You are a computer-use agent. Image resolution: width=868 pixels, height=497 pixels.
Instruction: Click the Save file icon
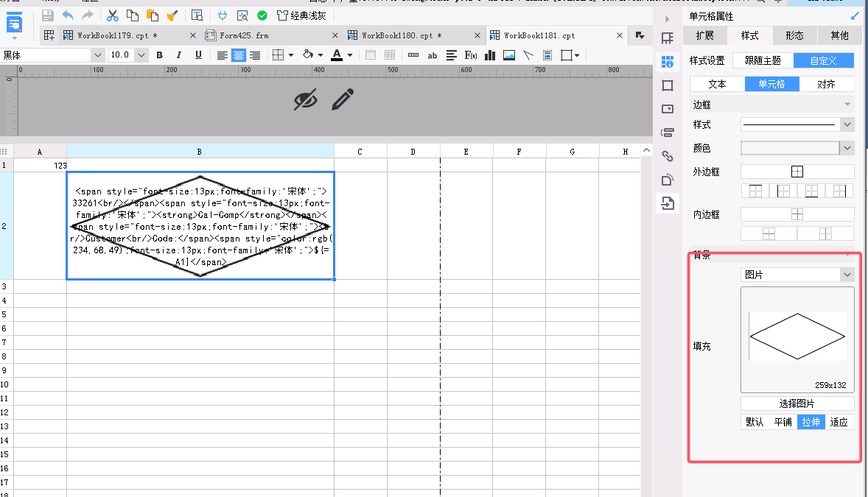coord(48,15)
